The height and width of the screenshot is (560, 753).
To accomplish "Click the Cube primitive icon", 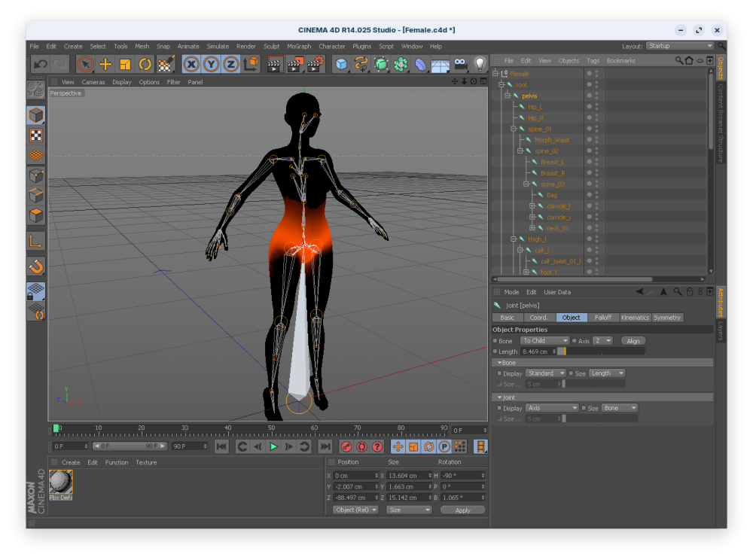I will [x=340, y=64].
